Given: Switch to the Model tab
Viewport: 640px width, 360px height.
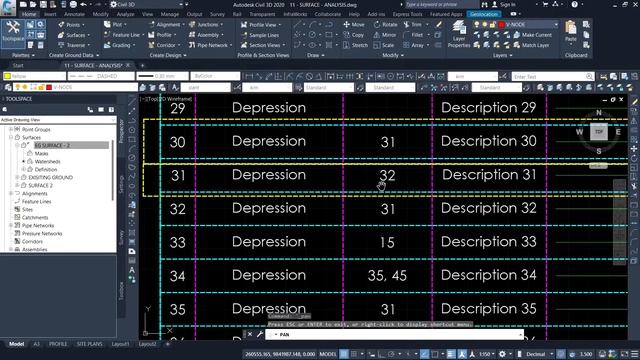Looking at the screenshot, I should pyautogui.click(x=16, y=344).
